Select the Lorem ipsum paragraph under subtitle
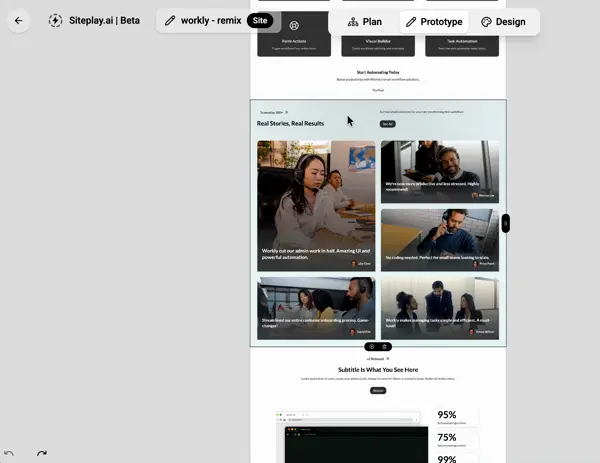This screenshot has width=600, height=463. (x=378, y=379)
